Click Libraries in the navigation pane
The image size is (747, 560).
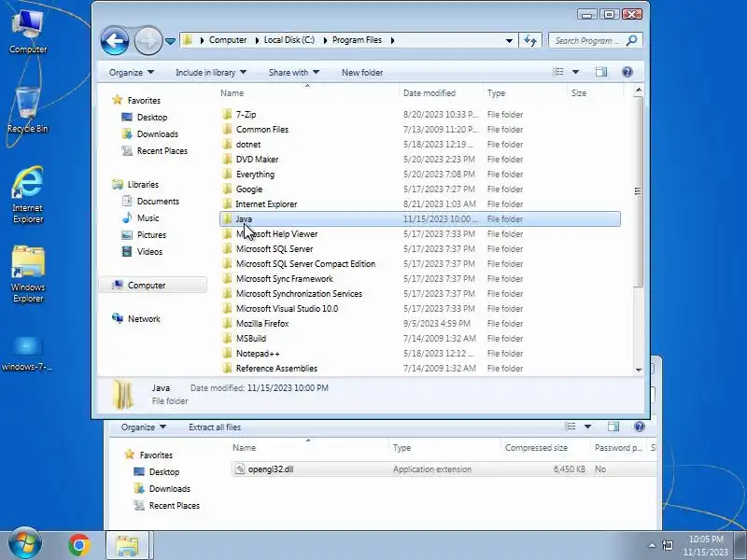pos(143,184)
